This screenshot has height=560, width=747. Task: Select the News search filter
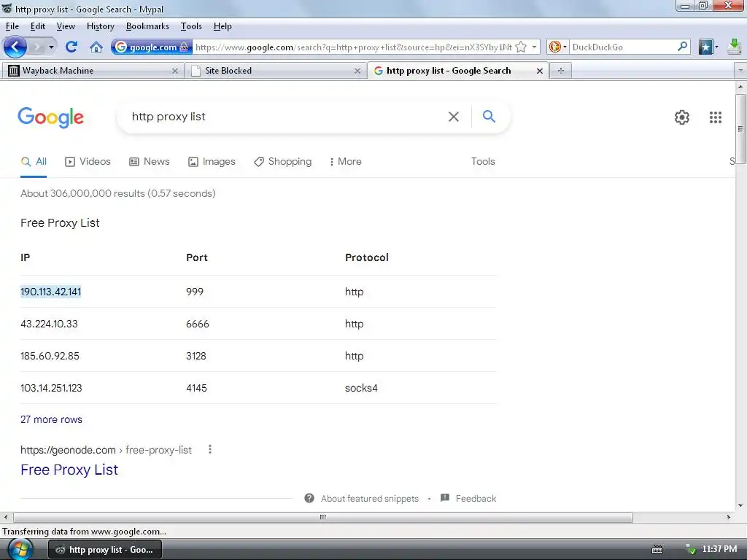click(x=150, y=161)
